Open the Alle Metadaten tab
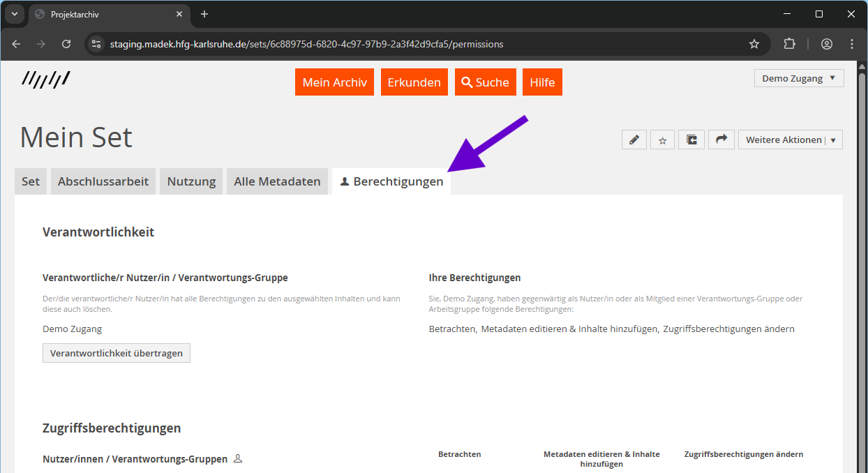The image size is (868, 473). [x=277, y=181]
